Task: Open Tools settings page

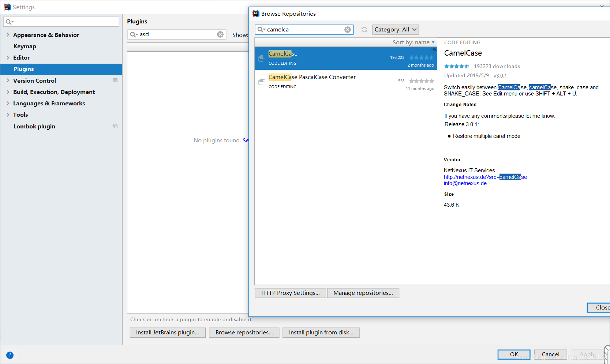Action: click(20, 115)
